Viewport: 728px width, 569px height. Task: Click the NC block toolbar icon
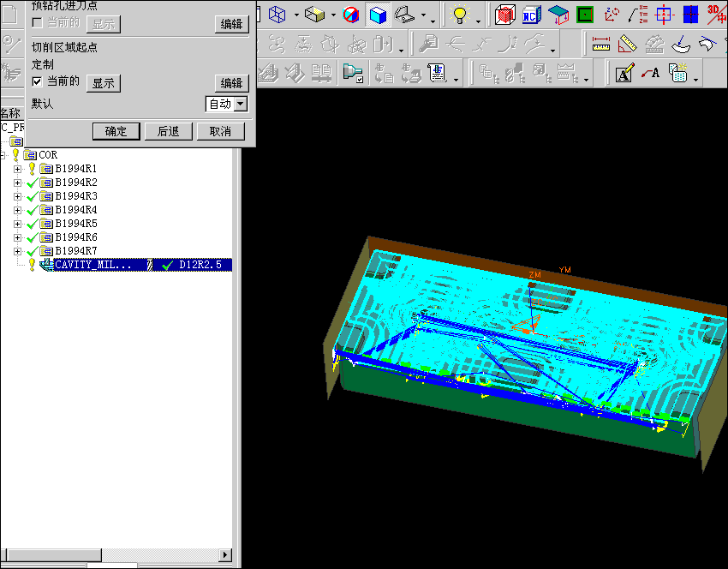(530, 15)
